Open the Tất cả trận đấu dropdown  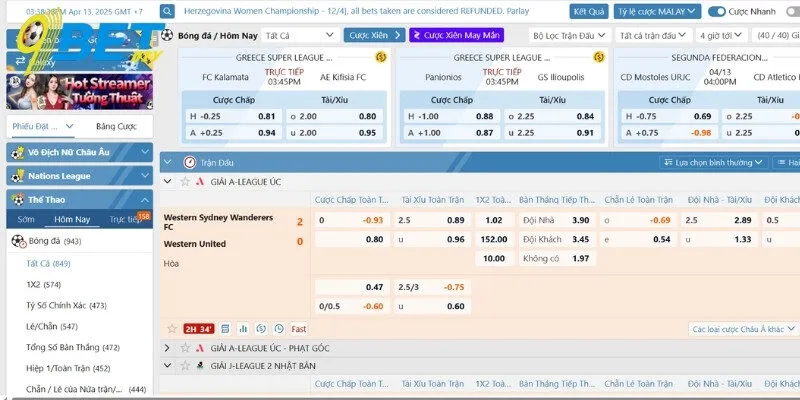(653, 35)
